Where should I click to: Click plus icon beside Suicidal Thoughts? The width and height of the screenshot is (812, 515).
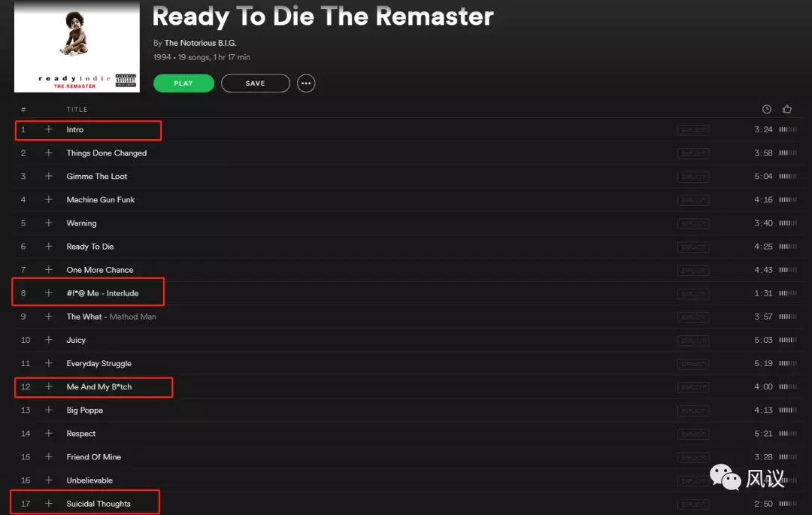point(49,503)
